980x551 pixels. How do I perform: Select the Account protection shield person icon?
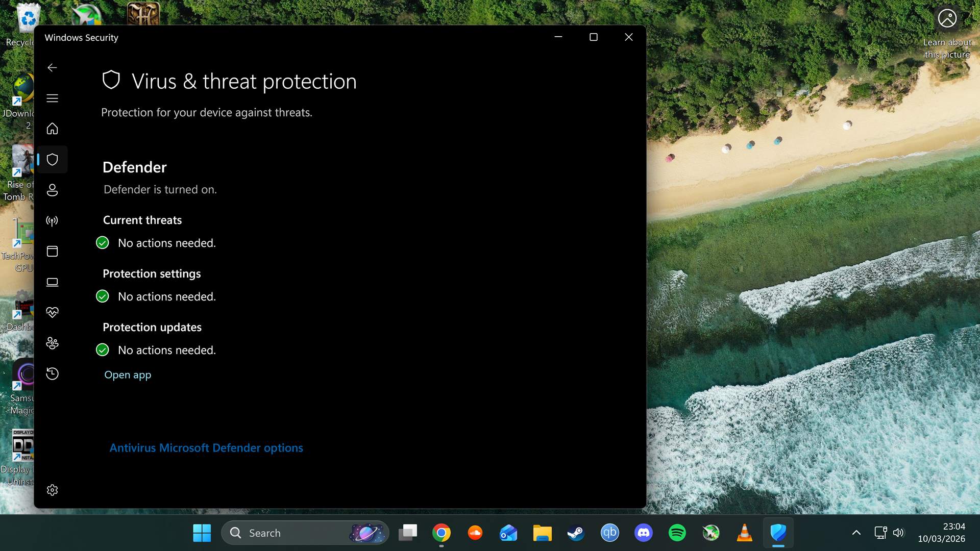(x=52, y=190)
